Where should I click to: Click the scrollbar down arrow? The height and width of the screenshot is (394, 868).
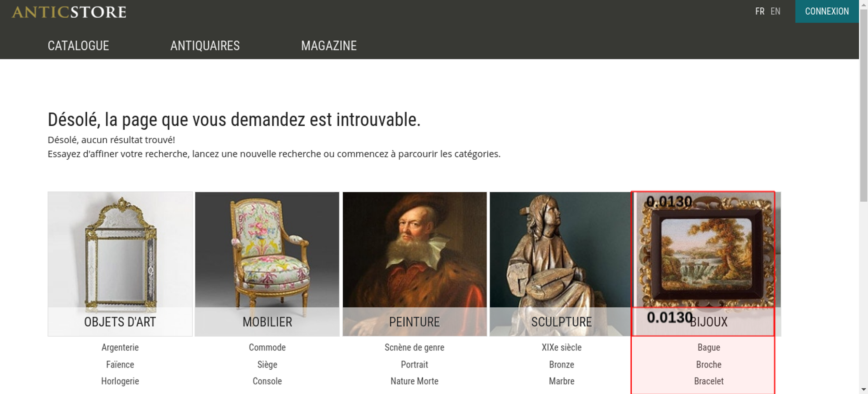(863, 389)
